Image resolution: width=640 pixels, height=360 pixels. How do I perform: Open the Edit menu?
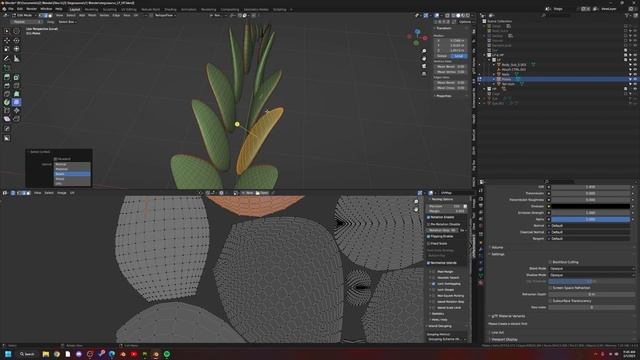tap(20, 9)
